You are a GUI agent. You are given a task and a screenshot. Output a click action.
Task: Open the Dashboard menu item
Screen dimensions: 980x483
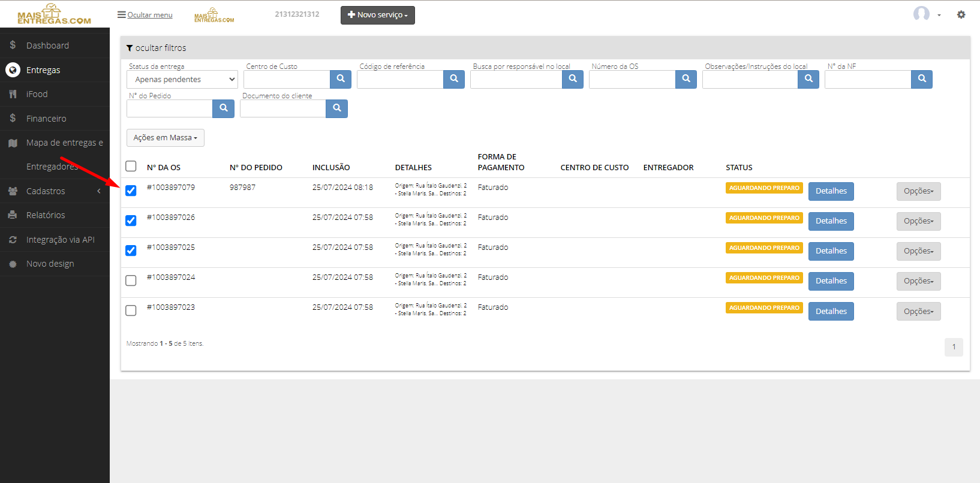coord(55,46)
